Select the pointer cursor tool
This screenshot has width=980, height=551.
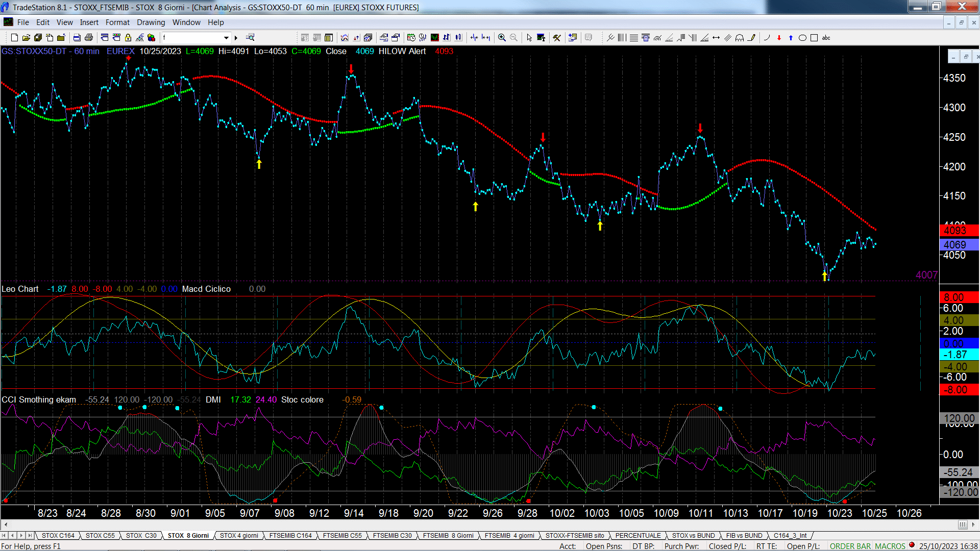pyautogui.click(x=529, y=38)
